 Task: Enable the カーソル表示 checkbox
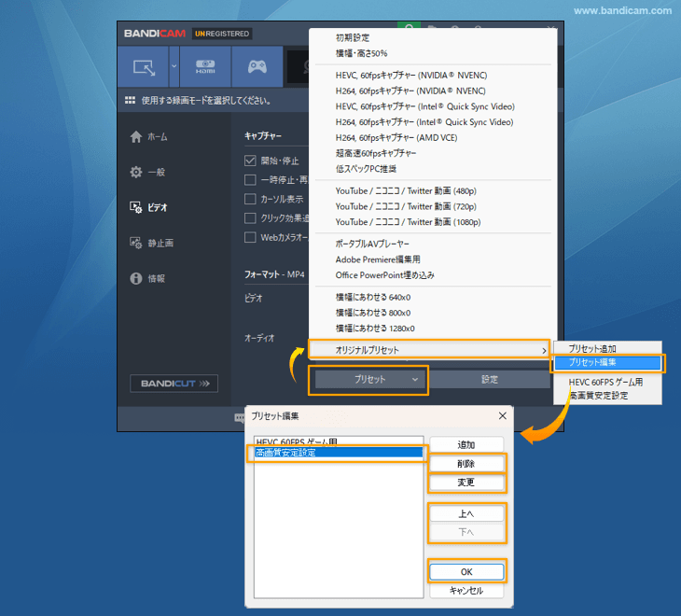coord(250,199)
